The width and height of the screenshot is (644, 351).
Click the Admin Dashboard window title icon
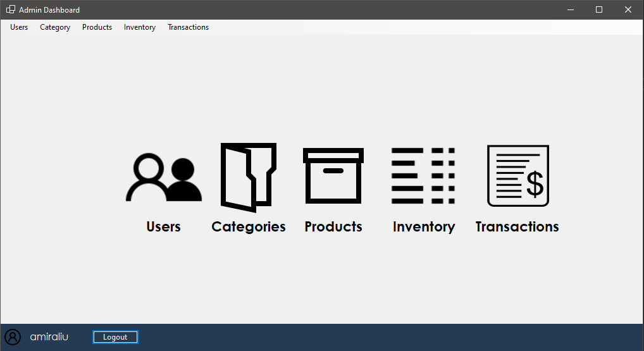tap(11, 9)
